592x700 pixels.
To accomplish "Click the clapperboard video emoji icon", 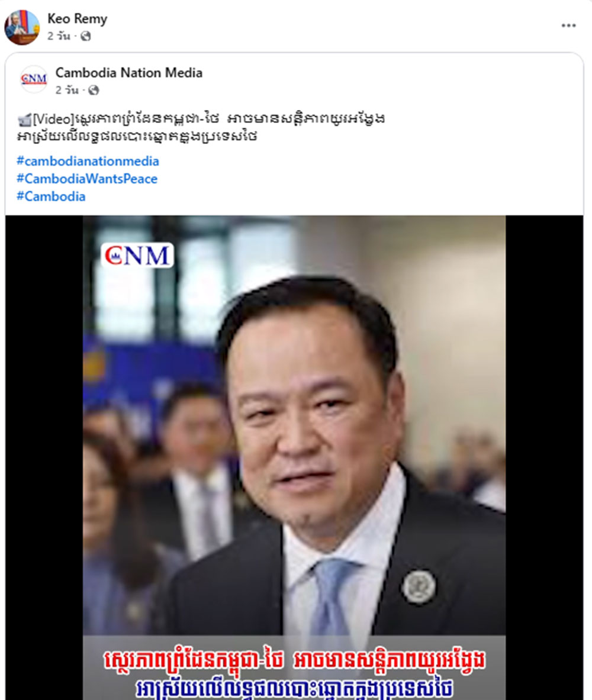I will tap(24, 120).
